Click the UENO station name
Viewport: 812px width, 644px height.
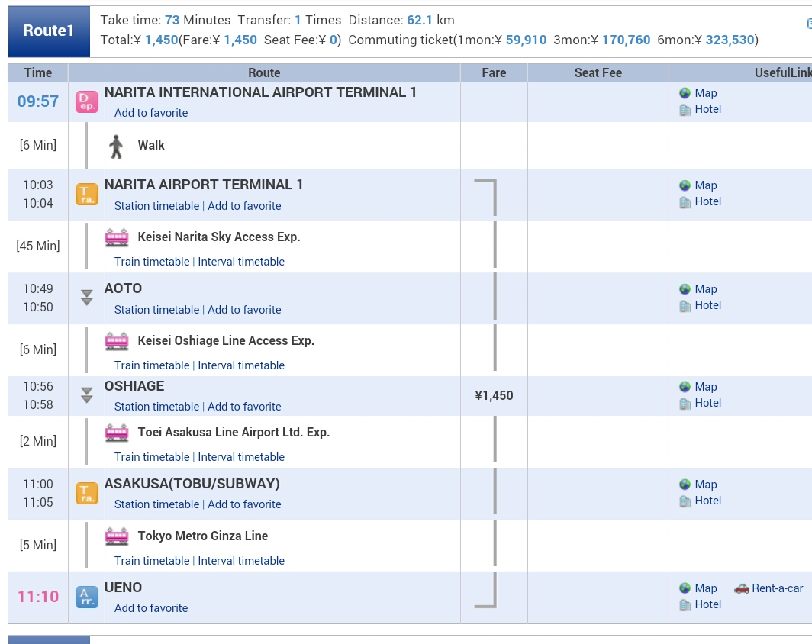124,588
